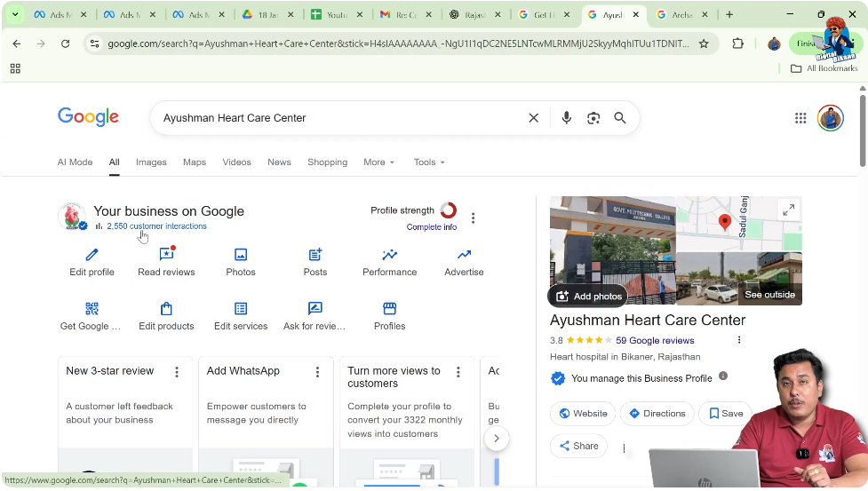Open Edit profile pencil shortcut
This screenshot has height=491, width=868.
tap(92, 262)
